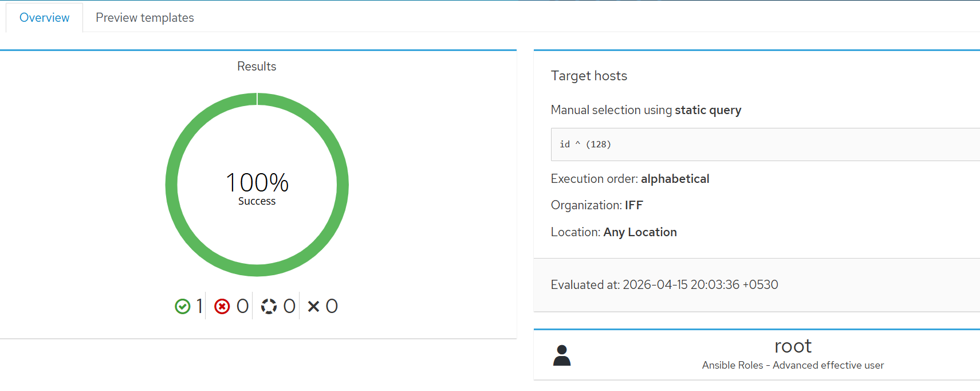Click the 'Evaluated at' timestamp line

click(664, 285)
